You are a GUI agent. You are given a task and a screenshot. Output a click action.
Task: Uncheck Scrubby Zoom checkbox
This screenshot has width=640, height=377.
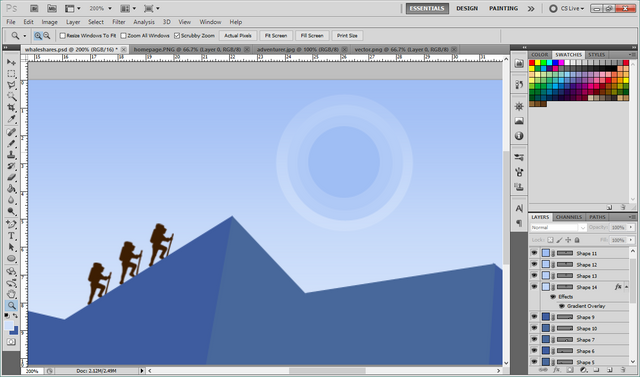pos(177,36)
